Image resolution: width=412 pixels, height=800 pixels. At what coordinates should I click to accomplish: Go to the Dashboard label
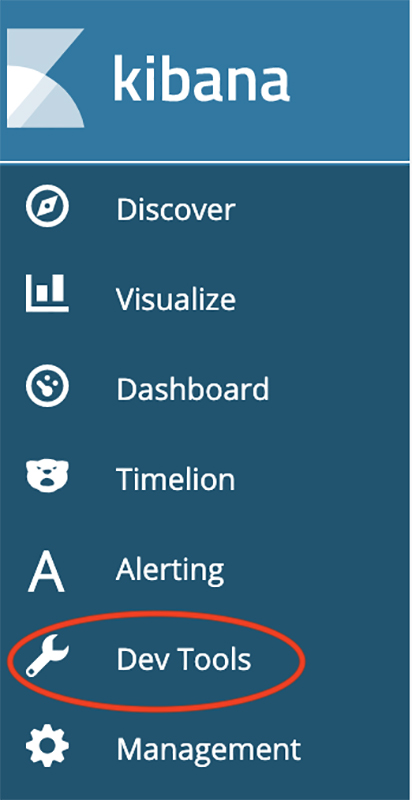[x=192, y=389]
